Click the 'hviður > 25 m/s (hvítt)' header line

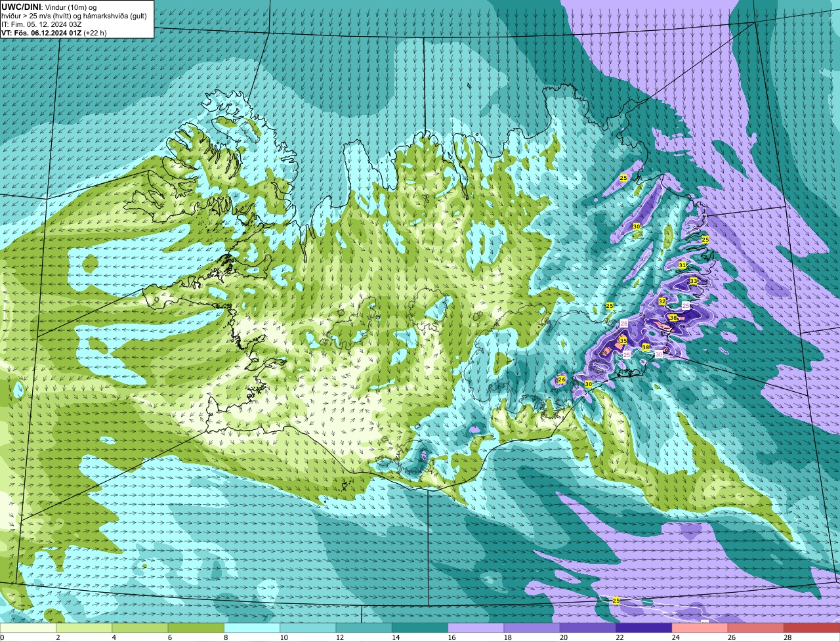(x=74, y=16)
